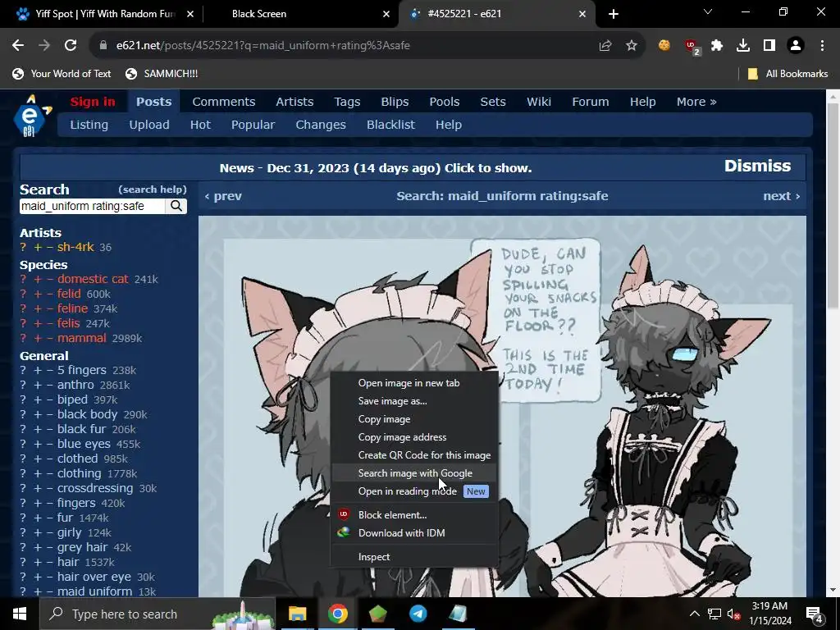Viewport: 840px width, 630px height.
Task: Click the Windows Start button
Action: 20,614
